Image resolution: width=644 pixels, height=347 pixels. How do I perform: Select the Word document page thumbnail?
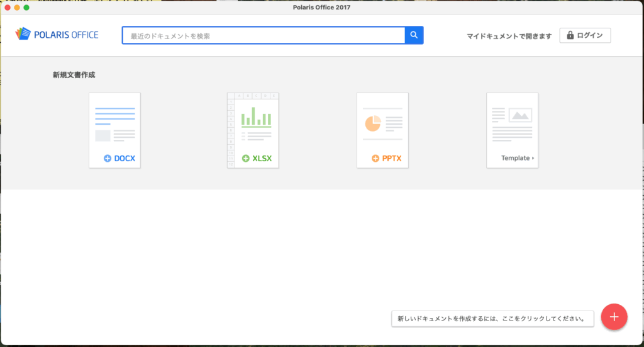click(114, 122)
